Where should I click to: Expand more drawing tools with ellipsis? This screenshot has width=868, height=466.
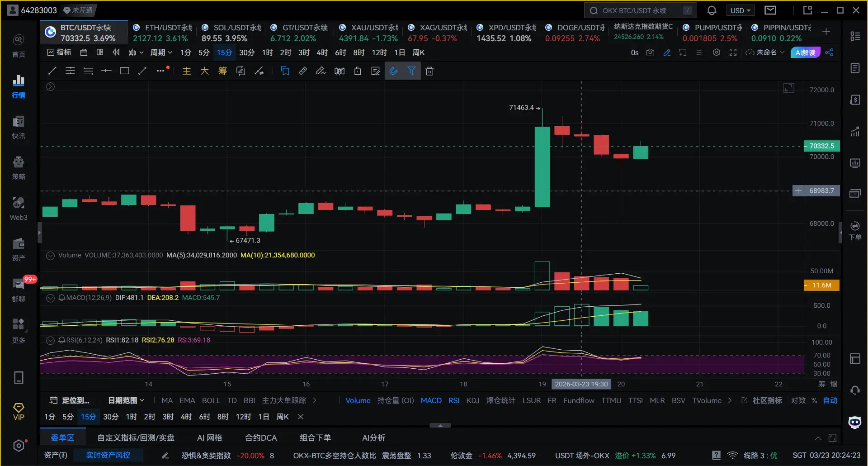[x=161, y=71]
